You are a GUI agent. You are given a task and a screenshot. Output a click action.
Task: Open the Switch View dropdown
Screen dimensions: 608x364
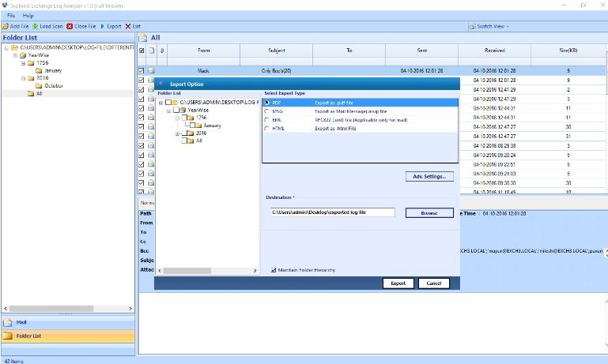pos(489,26)
